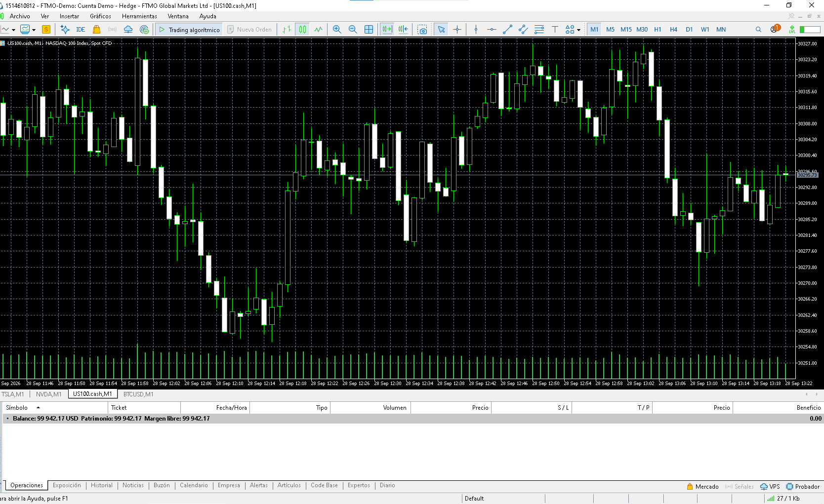Take a chart screenshot with camera icon
The height and width of the screenshot is (504, 824).
pos(422,30)
